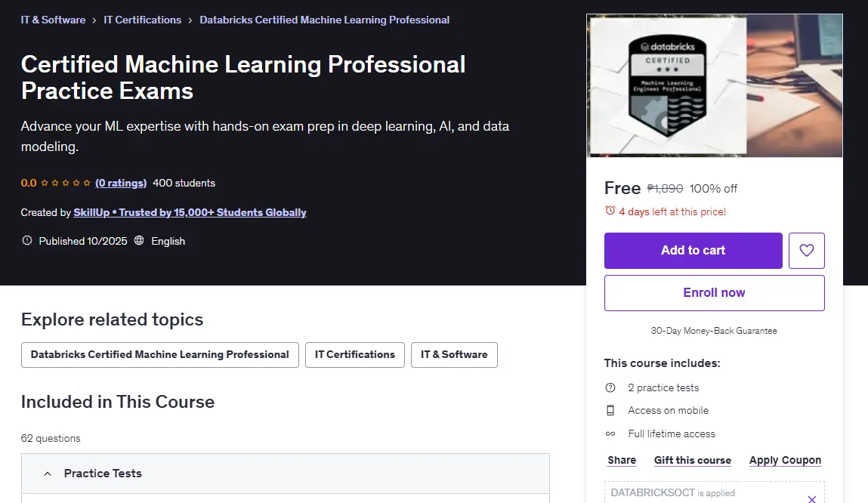Select the Databricks Certified Machine Learning Professional topic chip

pos(160,355)
